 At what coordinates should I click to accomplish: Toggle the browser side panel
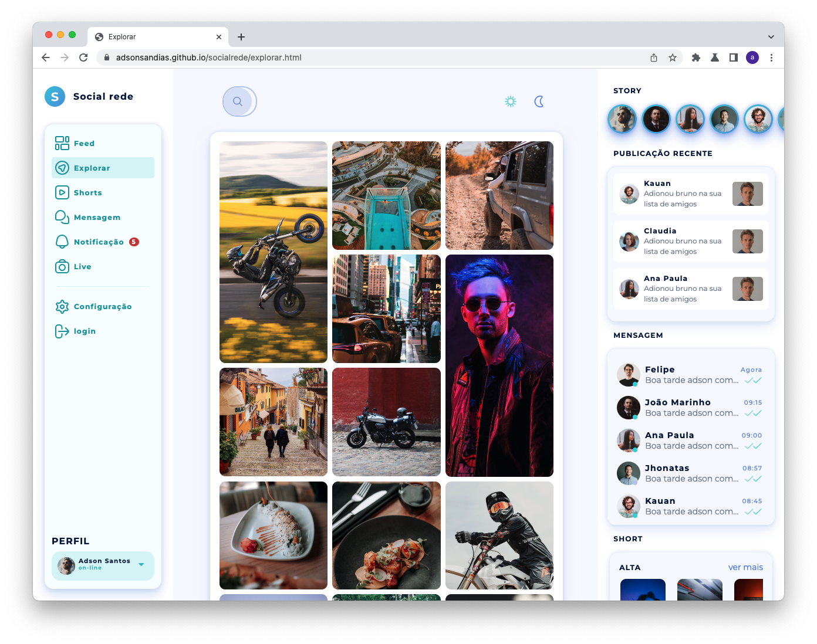734,57
